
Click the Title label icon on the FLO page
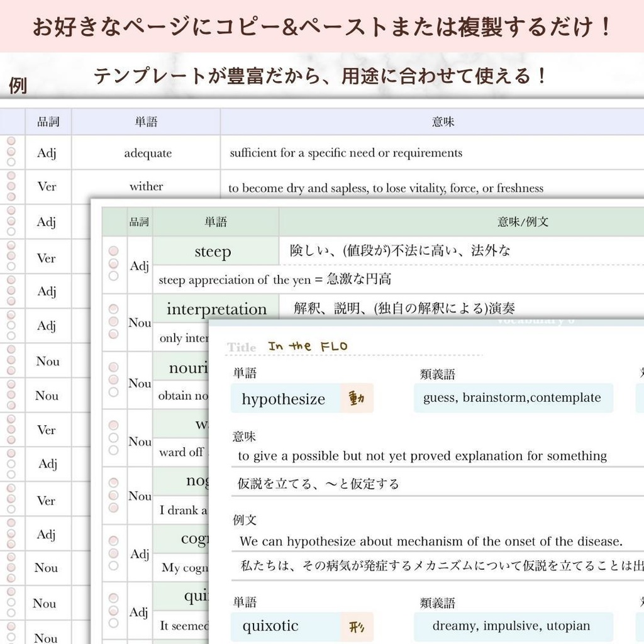[x=241, y=347]
